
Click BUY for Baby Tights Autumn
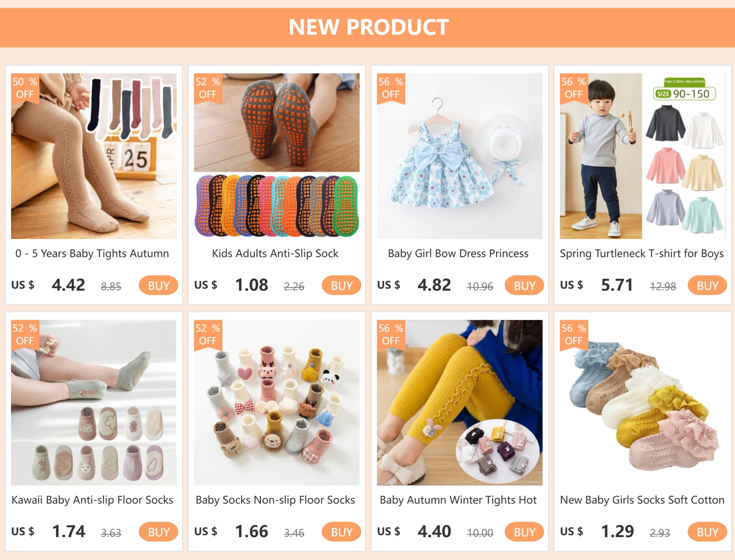point(159,285)
